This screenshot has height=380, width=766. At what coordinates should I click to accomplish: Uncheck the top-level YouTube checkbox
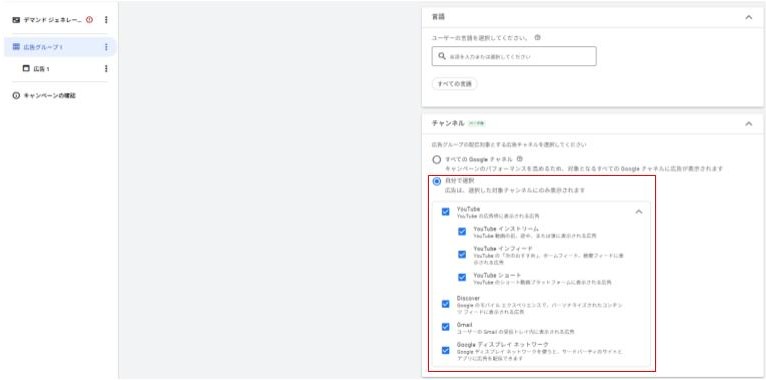click(445, 212)
